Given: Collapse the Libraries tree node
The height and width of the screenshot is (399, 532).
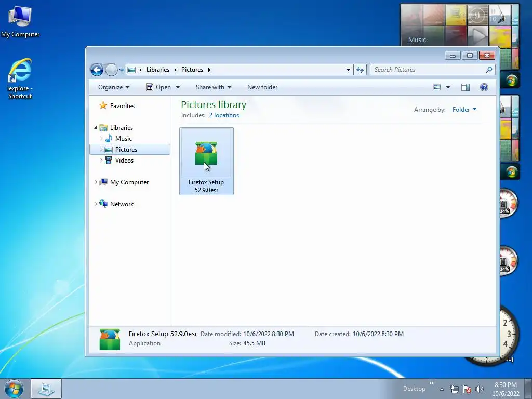Looking at the screenshot, I should pyautogui.click(x=96, y=128).
